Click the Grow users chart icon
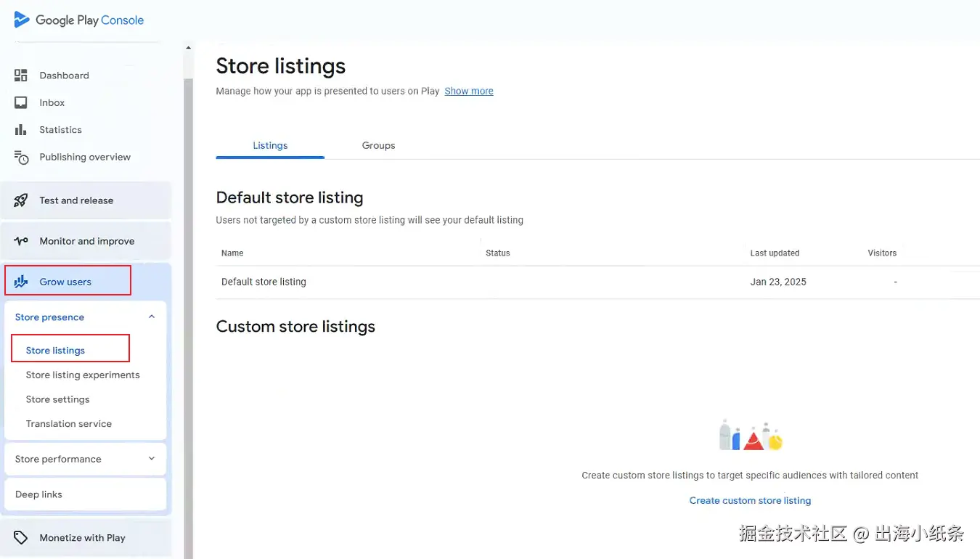This screenshot has width=980, height=559. click(x=21, y=282)
